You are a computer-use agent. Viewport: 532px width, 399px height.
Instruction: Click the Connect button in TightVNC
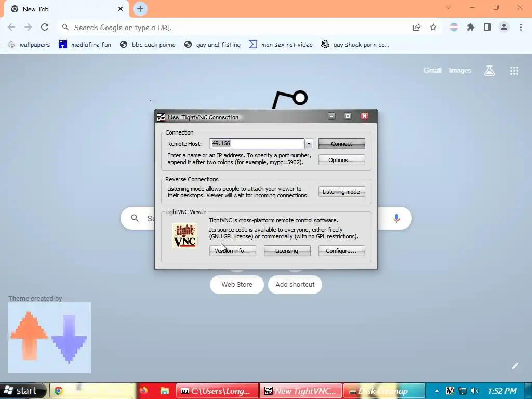342,144
